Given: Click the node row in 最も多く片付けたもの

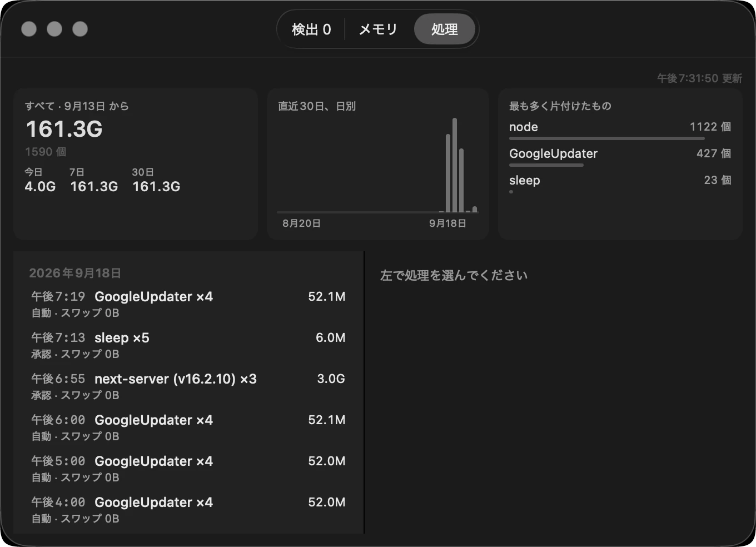Looking at the screenshot, I should (620, 130).
